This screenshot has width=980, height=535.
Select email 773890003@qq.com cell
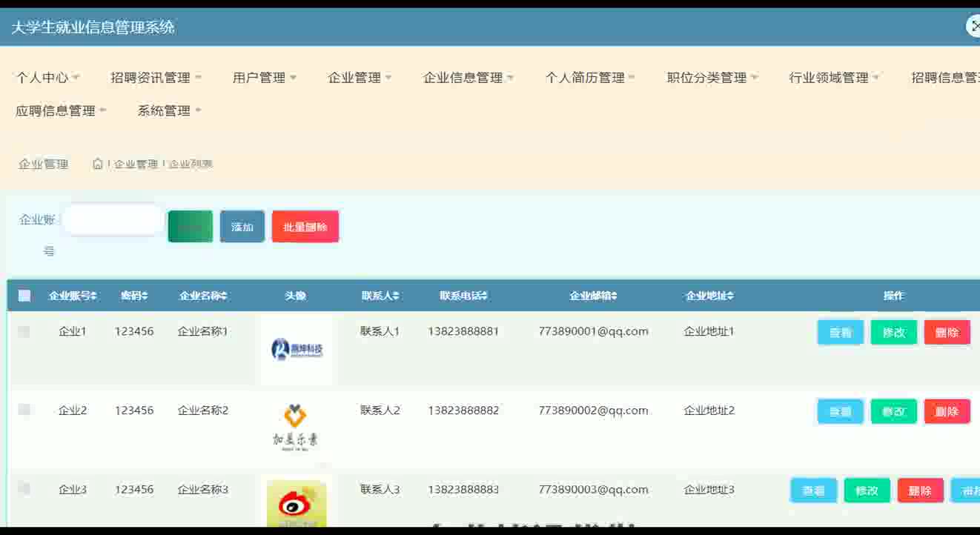pyautogui.click(x=594, y=489)
